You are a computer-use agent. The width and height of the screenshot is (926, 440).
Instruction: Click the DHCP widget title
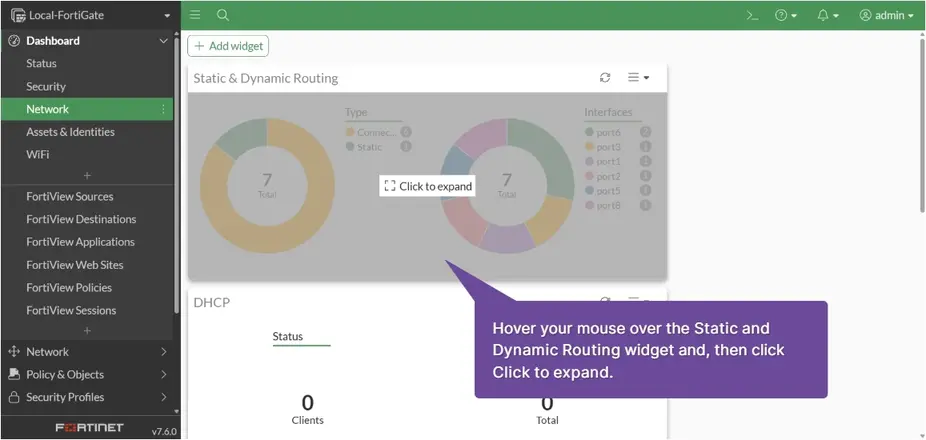[x=211, y=302]
